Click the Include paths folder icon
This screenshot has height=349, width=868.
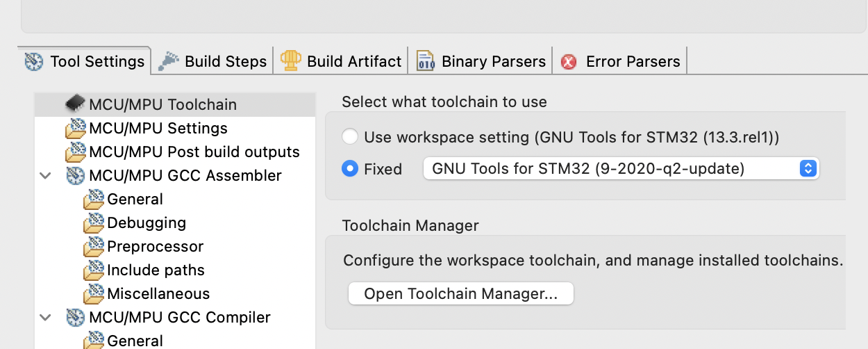pos(94,270)
